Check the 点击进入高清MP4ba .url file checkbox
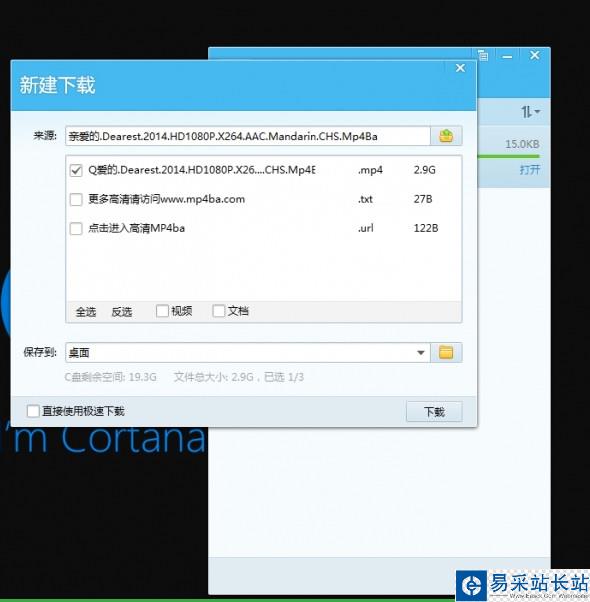 tap(76, 228)
